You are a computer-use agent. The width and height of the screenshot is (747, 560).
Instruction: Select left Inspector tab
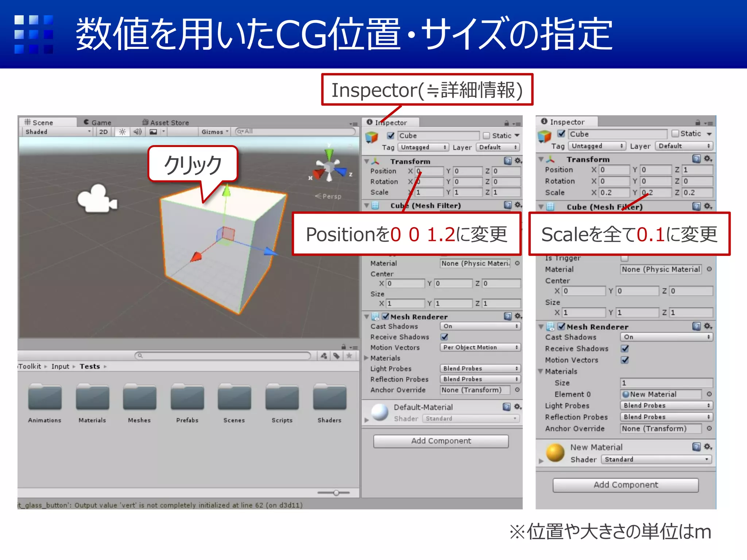click(x=391, y=122)
